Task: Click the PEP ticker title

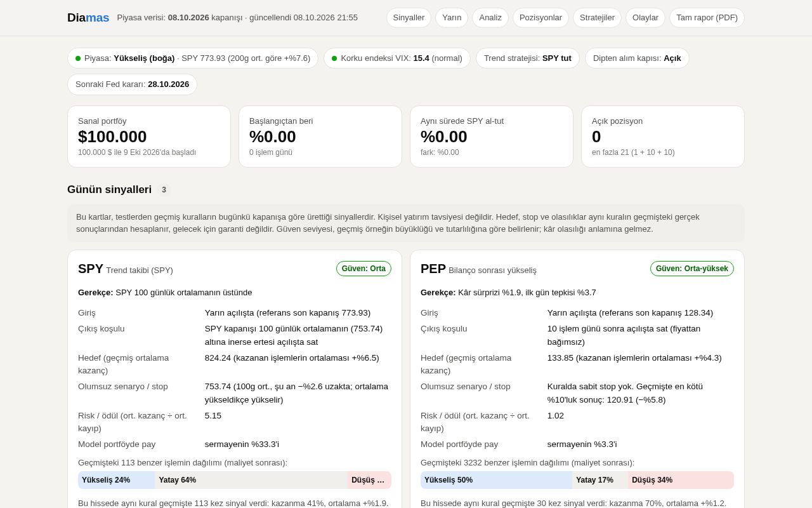Action: [433, 269]
